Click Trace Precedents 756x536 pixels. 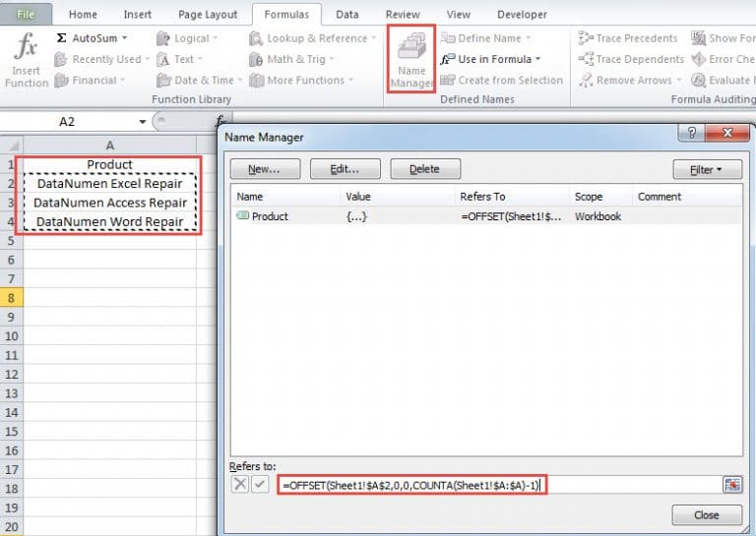[x=628, y=38]
